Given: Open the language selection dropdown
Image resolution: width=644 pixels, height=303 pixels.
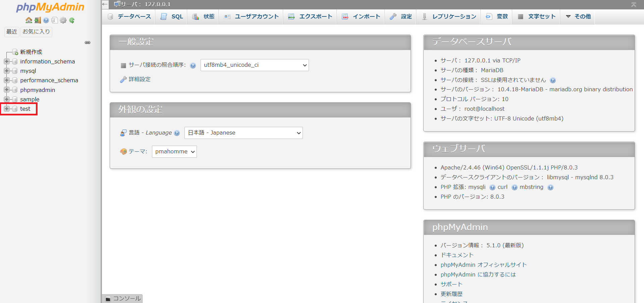Looking at the screenshot, I should click(x=244, y=133).
